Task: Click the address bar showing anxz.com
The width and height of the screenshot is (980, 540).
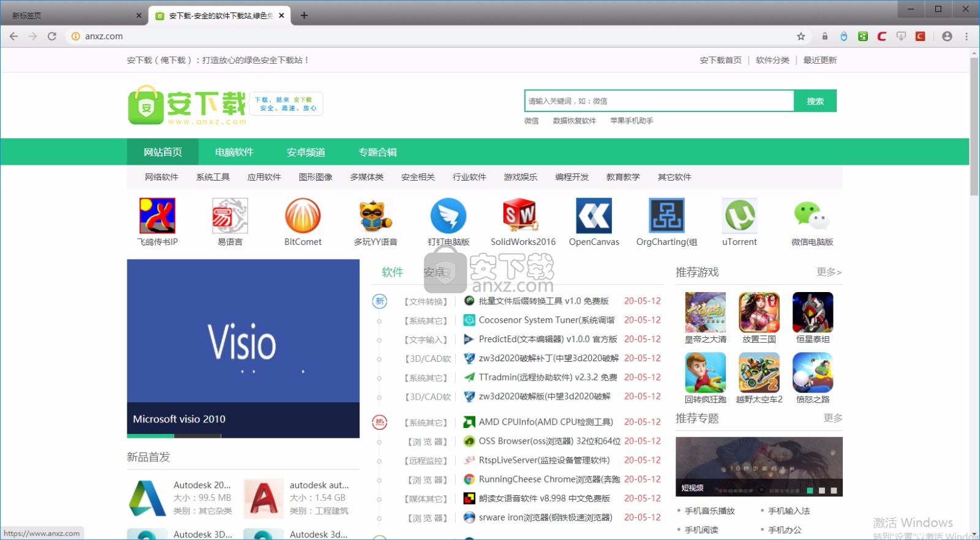Action: [429, 36]
